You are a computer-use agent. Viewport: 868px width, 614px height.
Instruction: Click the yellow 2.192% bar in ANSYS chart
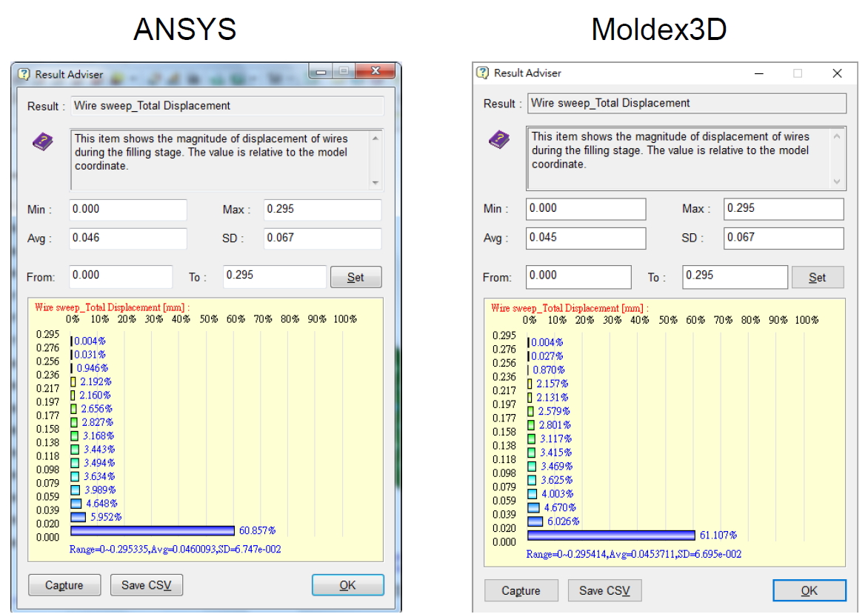point(73,381)
